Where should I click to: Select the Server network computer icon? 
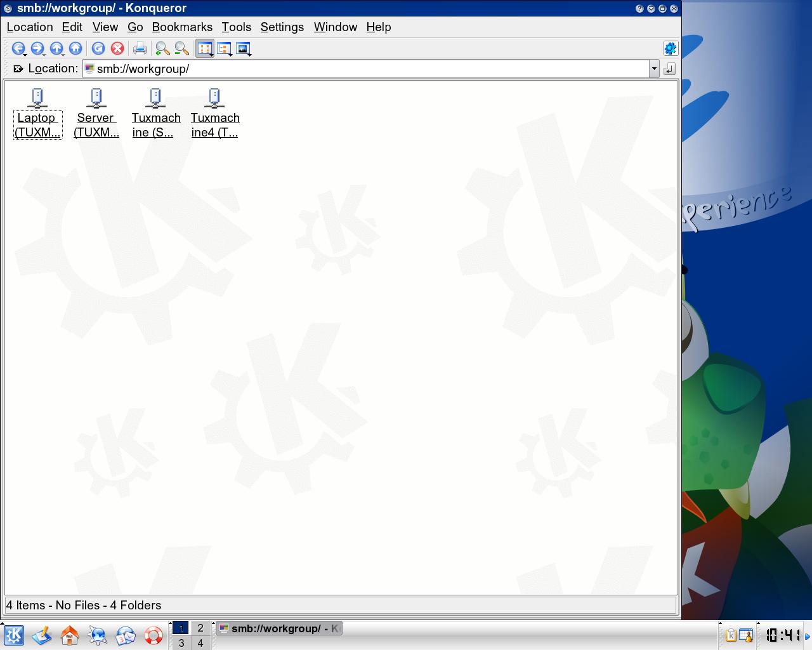[x=96, y=98]
